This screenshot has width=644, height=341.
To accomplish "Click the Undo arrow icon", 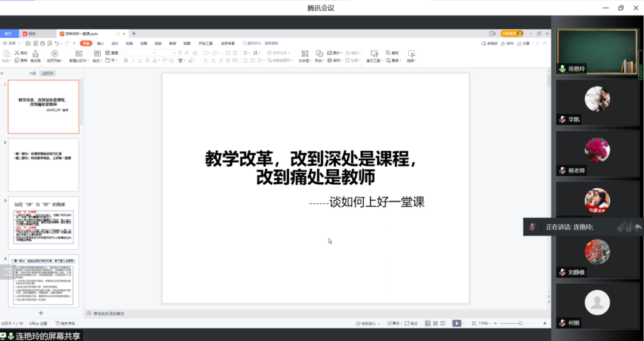I will [57, 44].
